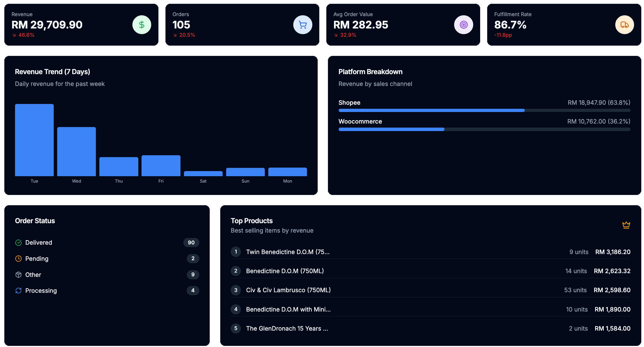
Task: Click the RM 29,709.90 revenue value
Action: (x=47, y=25)
